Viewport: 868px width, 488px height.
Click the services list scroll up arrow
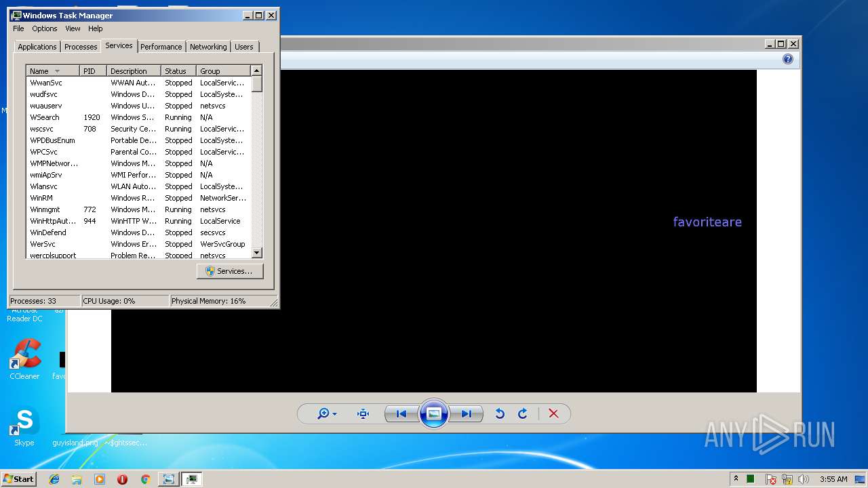click(256, 70)
